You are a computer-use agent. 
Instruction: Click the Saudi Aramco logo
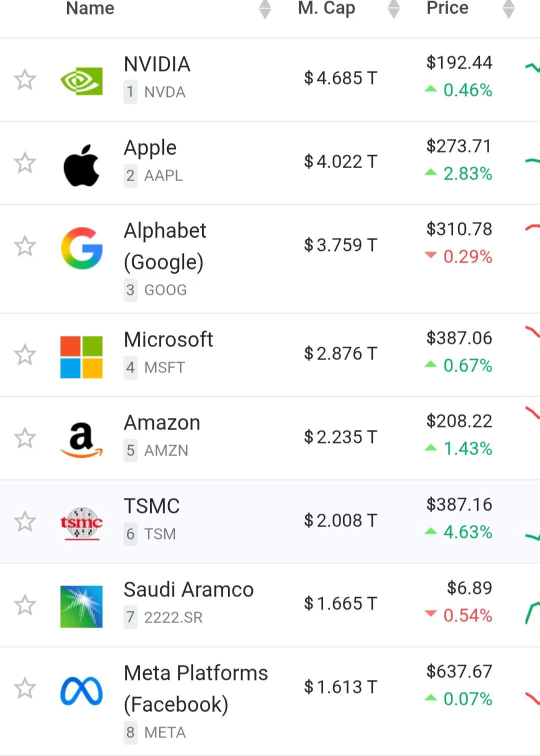81,606
